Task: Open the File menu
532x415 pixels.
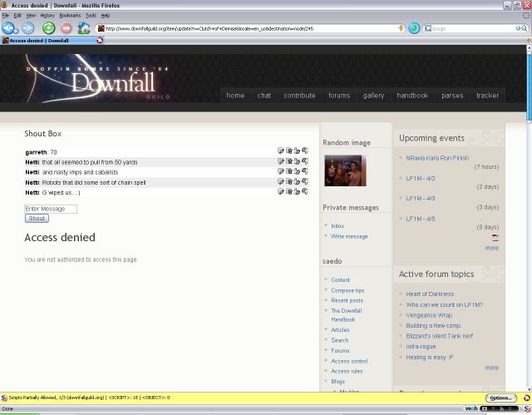Action: [6, 16]
